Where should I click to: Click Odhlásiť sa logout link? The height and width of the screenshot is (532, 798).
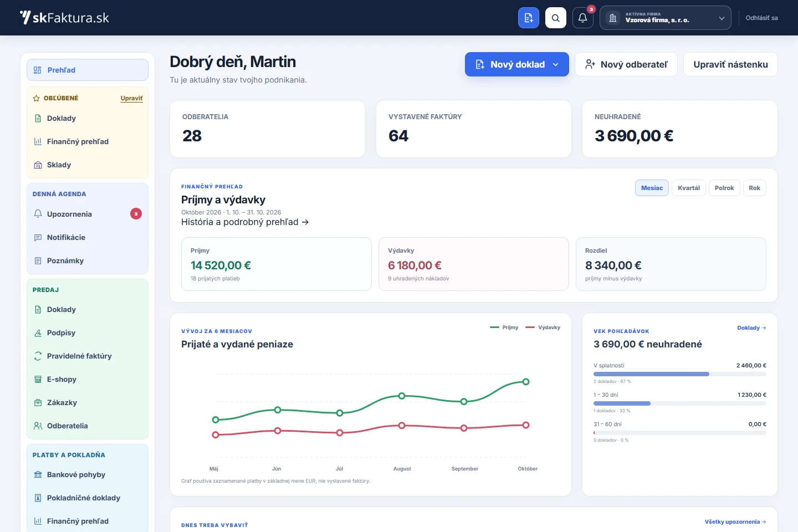click(x=761, y=18)
